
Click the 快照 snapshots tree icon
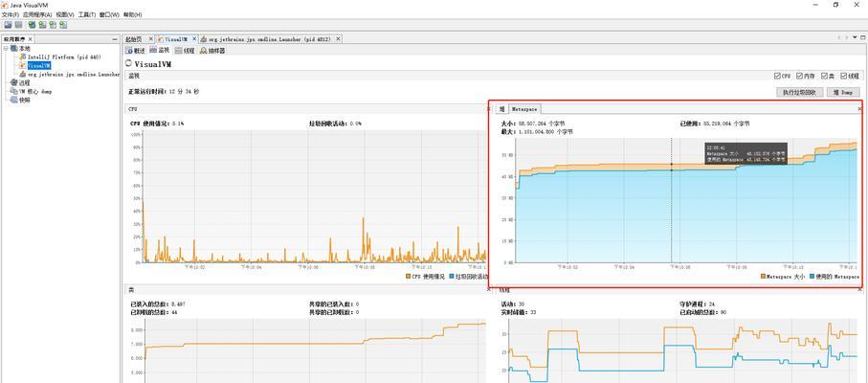tap(13, 101)
